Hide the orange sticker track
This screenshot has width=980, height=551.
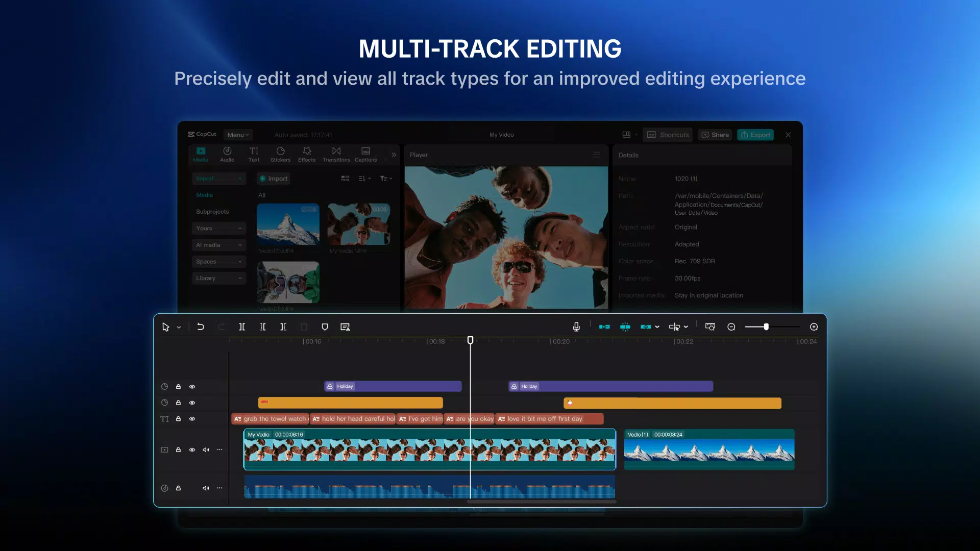click(192, 403)
